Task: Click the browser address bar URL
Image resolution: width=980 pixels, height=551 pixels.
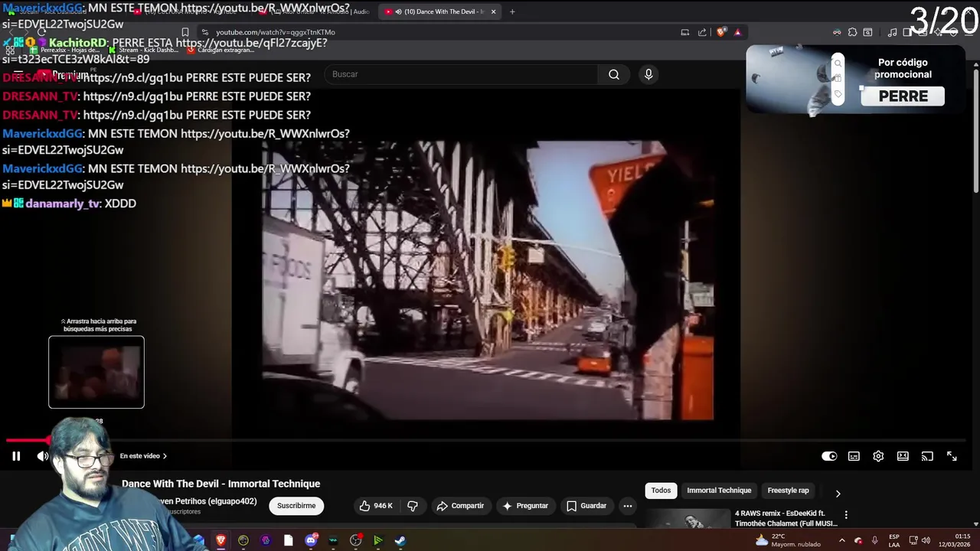Action: [x=276, y=32]
